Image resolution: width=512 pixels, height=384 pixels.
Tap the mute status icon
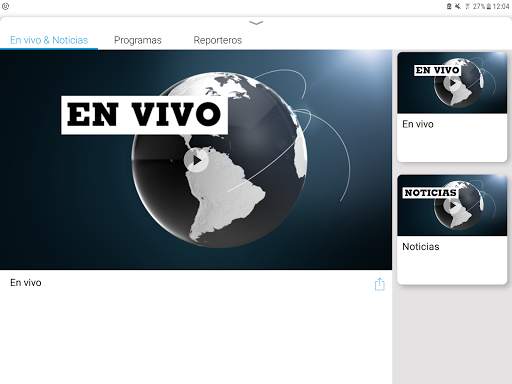coord(458,6)
